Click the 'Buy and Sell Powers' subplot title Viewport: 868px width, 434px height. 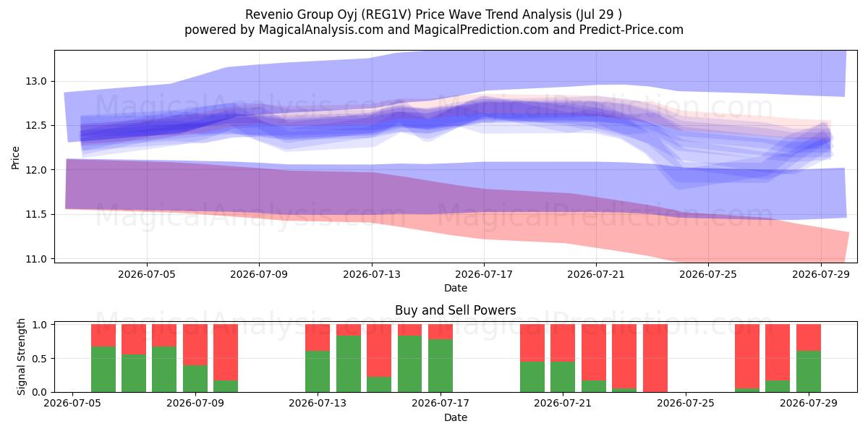click(x=456, y=310)
